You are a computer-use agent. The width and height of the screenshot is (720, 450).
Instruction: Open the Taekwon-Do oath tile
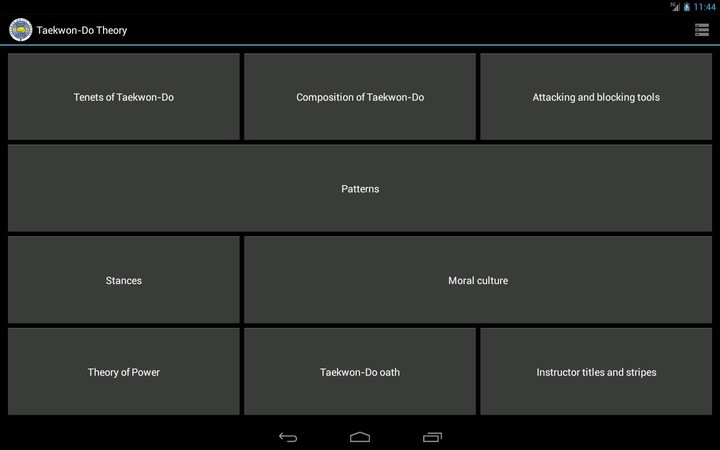360,371
